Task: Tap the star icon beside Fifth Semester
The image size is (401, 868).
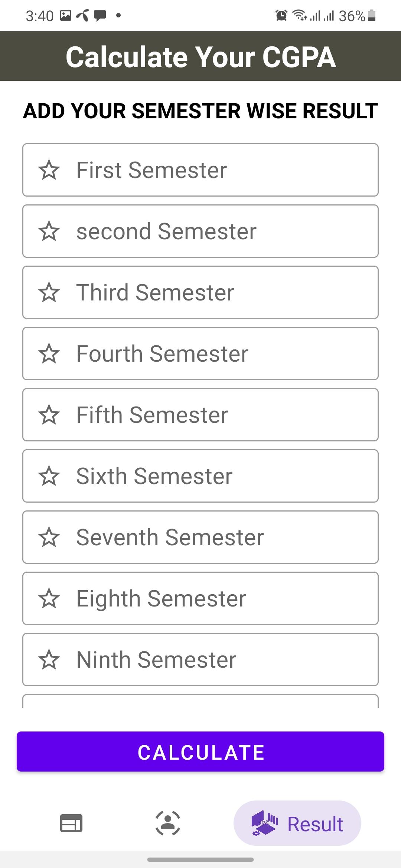Action: click(x=49, y=415)
